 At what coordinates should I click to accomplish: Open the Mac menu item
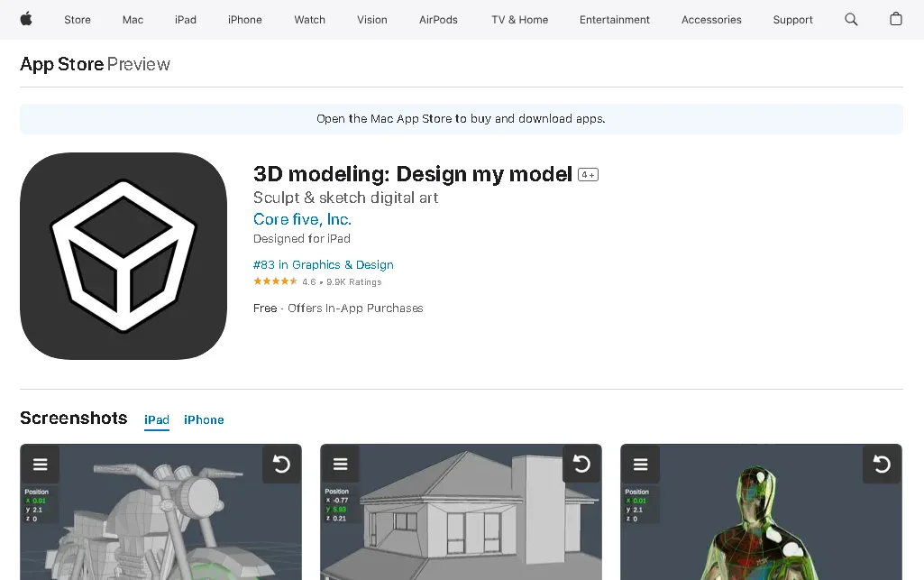pyautogui.click(x=133, y=19)
